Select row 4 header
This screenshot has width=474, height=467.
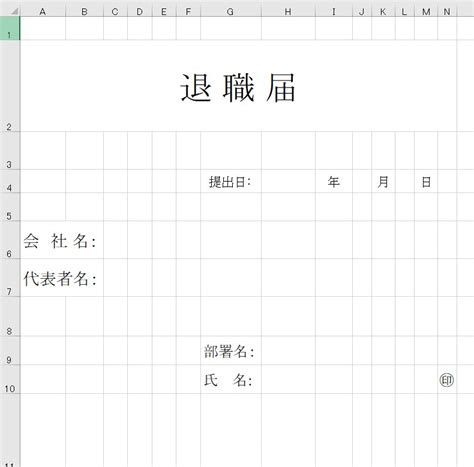10,181
